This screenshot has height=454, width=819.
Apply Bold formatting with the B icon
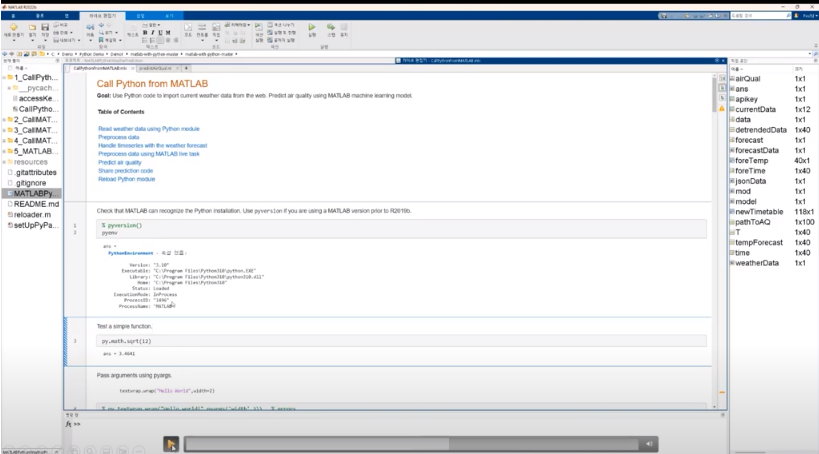click(145, 33)
